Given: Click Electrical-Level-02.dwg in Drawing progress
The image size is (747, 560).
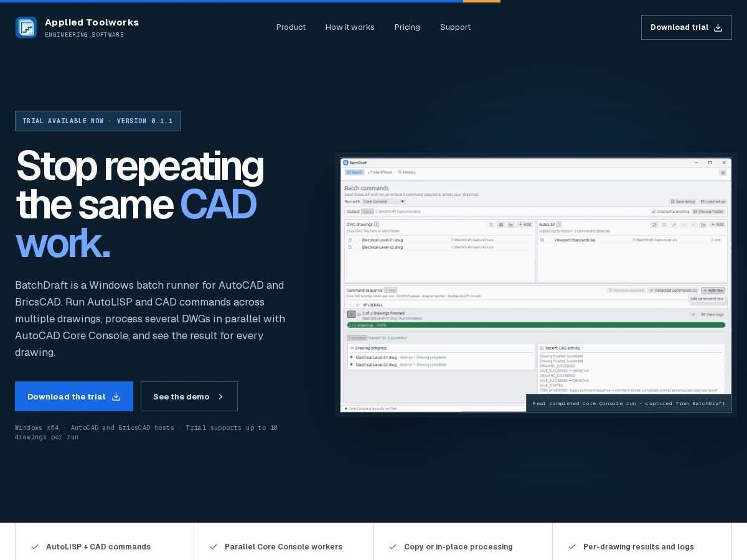Looking at the screenshot, I should 376,365.
